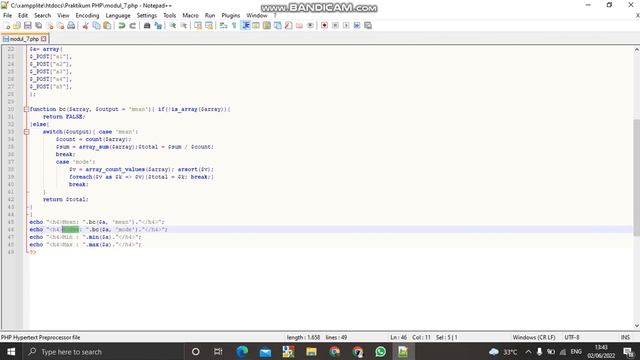This screenshot has width=640, height=360.
Task: Open the Windows Start menu
Action: click(11, 352)
